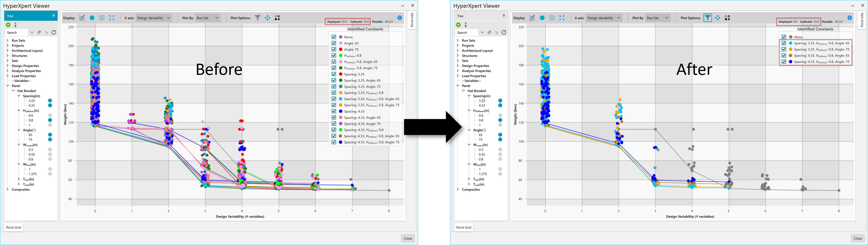The width and height of the screenshot is (868, 245).
Task: Expand the Run Sets node in Before window
Action: [8, 40]
